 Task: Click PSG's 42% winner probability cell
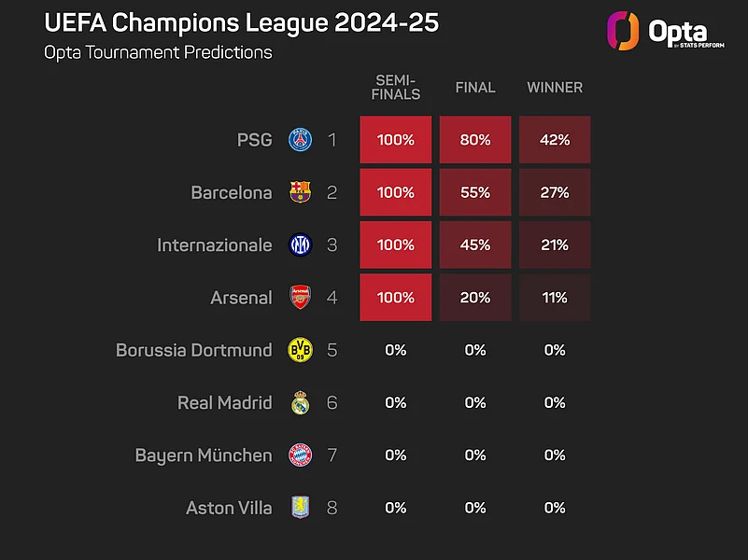coord(555,140)
